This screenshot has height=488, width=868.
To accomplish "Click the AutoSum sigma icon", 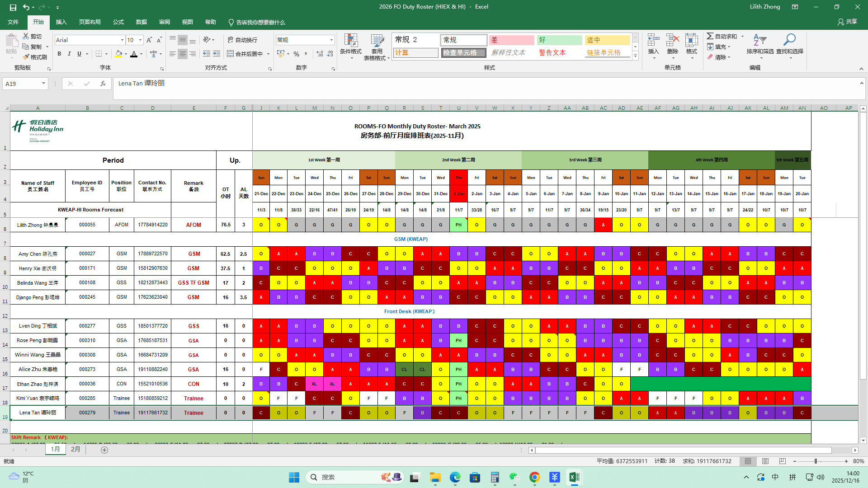I will click(x=710, y=36).
